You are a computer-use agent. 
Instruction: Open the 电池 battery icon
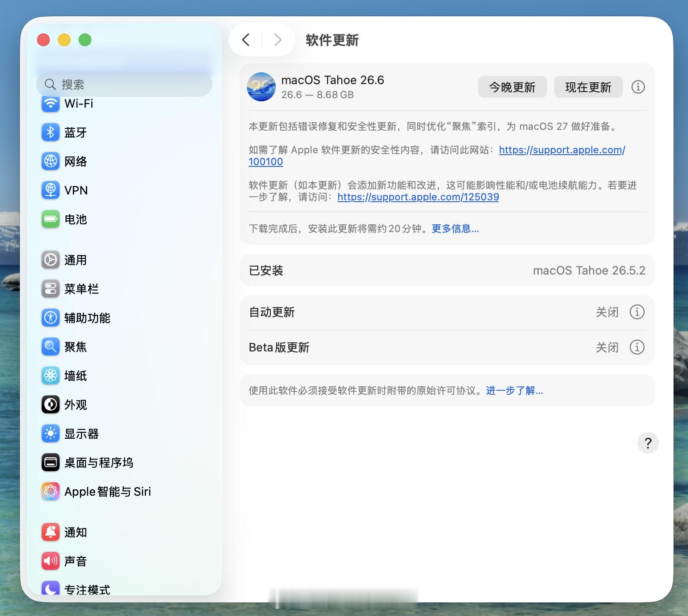(x=51, y=219)
